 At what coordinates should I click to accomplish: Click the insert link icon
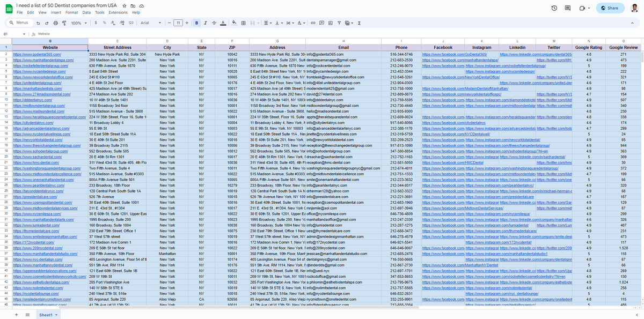point(313,23)
